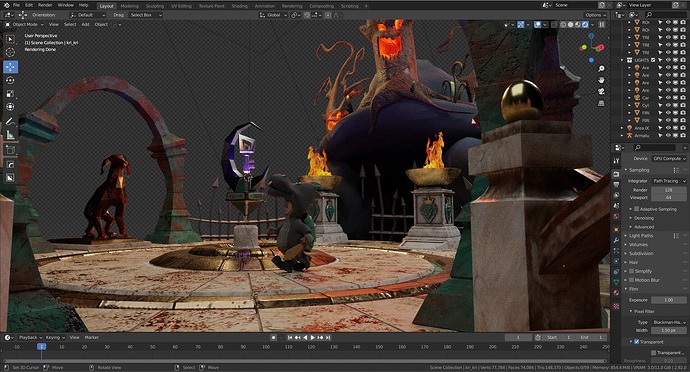Expand the Volumes panel
Image resolution: width=690 pixels, height=372 pixels.
coord(638,244)
